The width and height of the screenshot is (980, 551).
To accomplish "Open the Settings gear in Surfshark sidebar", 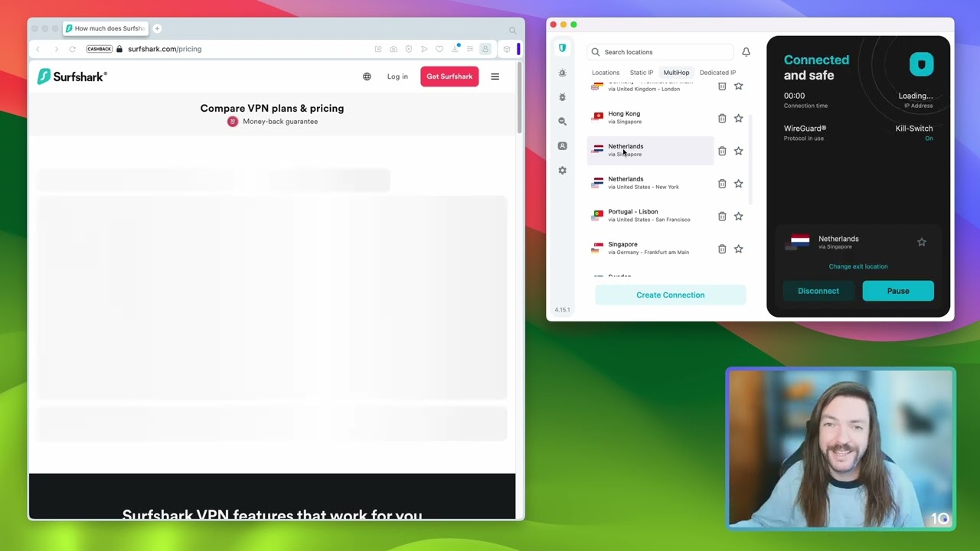I will pos(562,171).
